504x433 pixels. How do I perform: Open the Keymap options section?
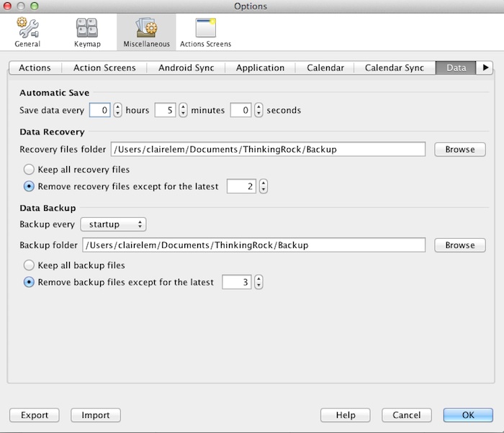(87, 32)
